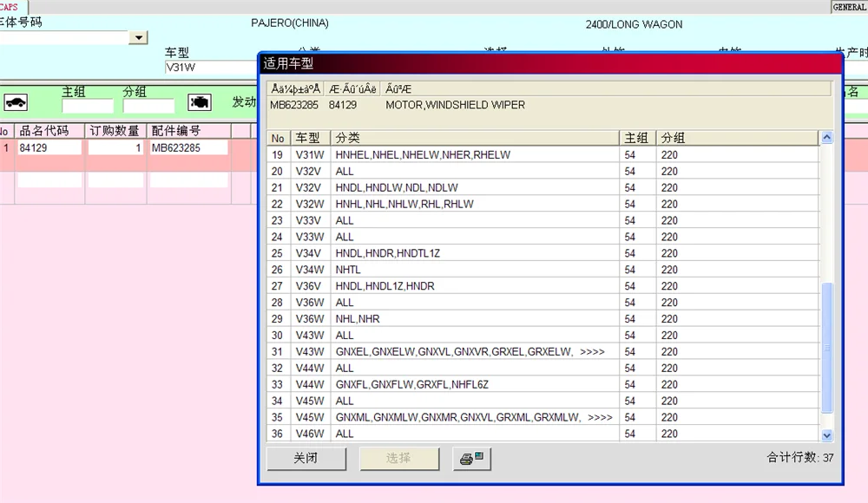Viewport: 868px width, 503px height.
Task: Select row 24 V33W ALL
Action: click(542, 237)
